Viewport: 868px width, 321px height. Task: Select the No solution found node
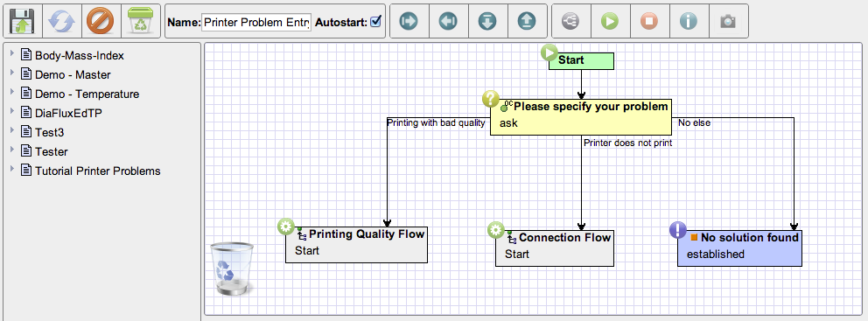coord(739,248)
